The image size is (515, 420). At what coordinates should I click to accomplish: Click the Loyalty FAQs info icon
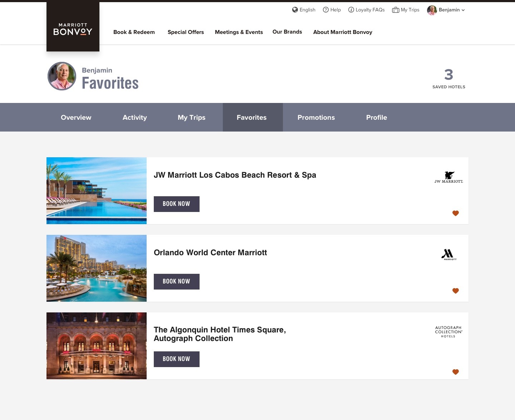[x=351, y=10]
